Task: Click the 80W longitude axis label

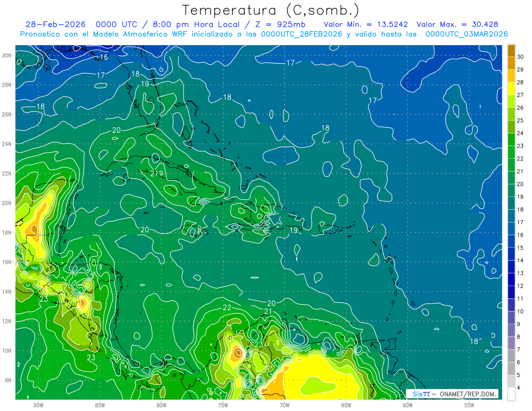Action: point(161,406)
